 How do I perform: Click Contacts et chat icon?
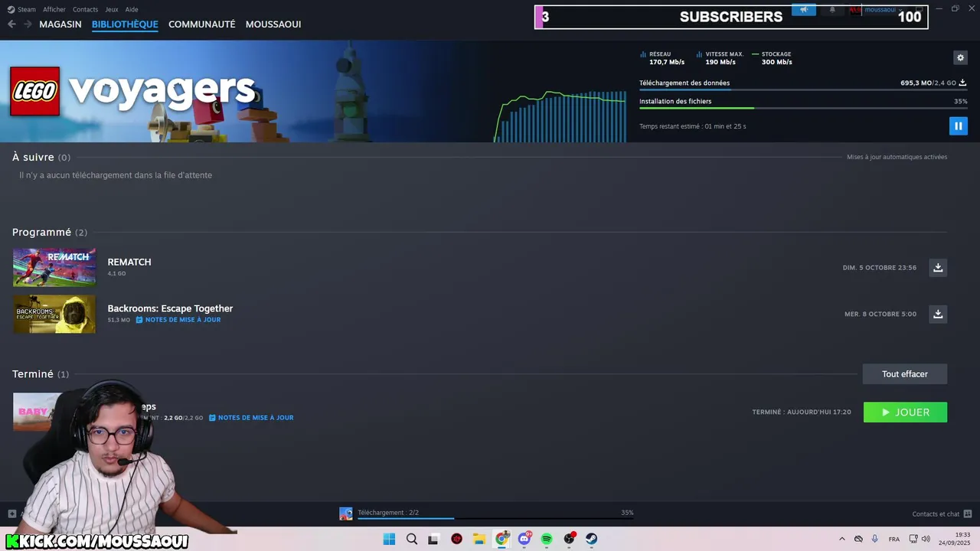pyautogui.click(x=968, y=514)
